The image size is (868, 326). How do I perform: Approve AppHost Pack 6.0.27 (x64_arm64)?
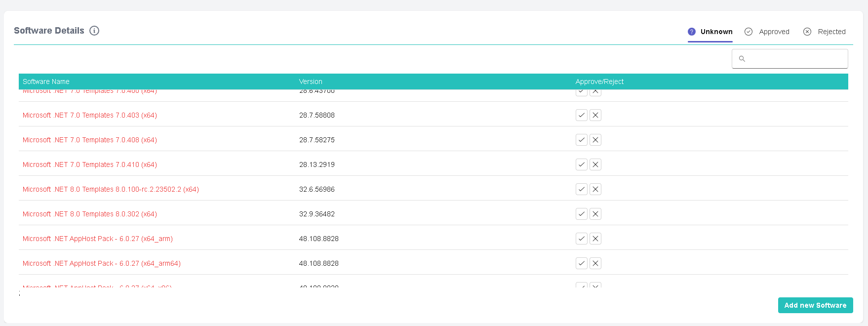click(582, 263)
